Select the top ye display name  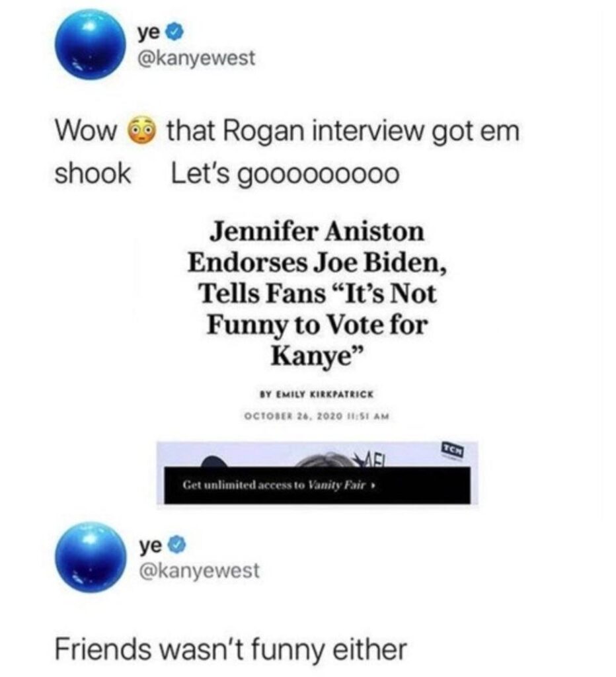(x=150, y=33)
